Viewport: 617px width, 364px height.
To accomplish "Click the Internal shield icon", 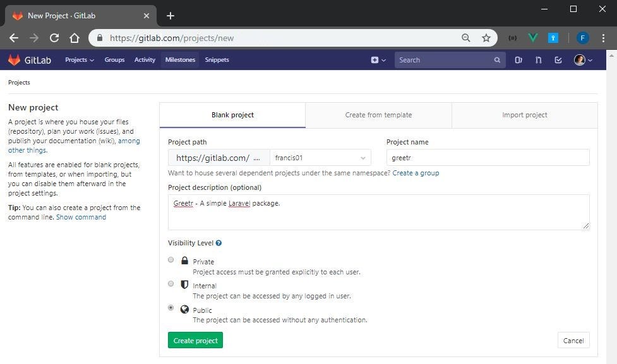I will click(x=184, y=285).
